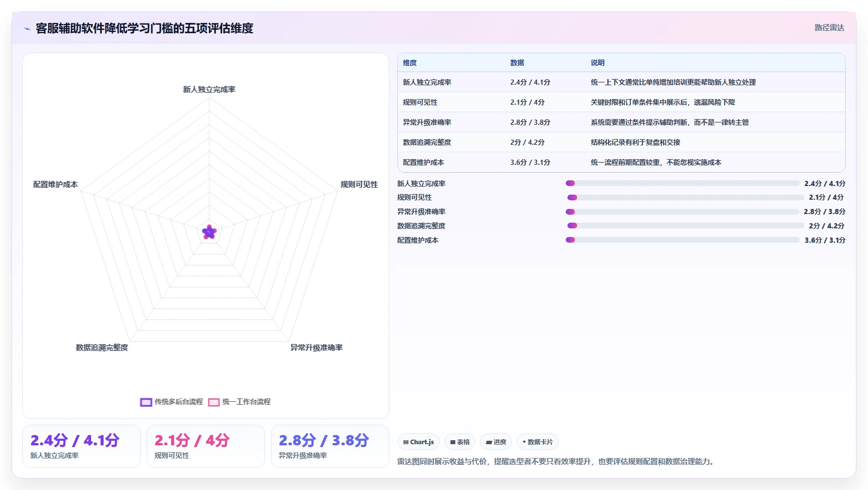Click table value 2分 / 4.2分
The image size is (868, 490).
click(527, 143)
